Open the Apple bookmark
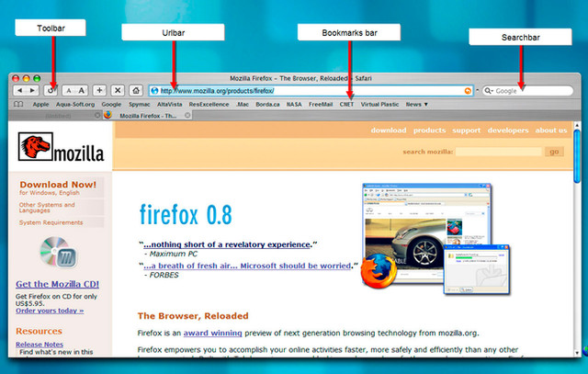This screenshot has height=374, width=588. [40, 104]
